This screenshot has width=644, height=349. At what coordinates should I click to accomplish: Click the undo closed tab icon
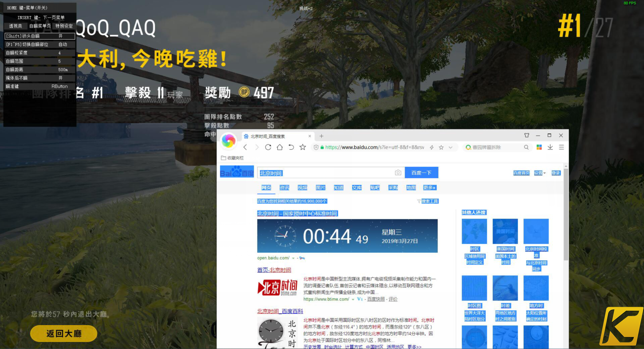(291, 147)
